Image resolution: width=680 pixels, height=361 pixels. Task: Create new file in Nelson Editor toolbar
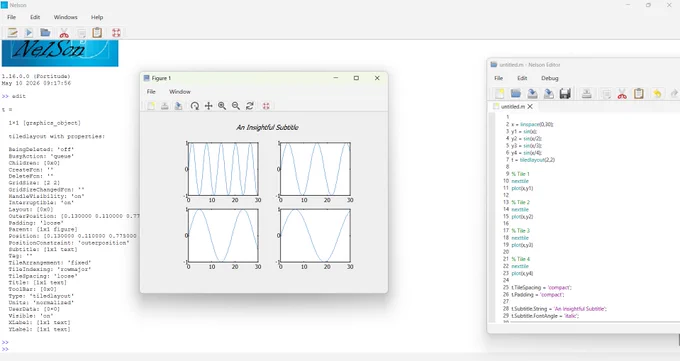(500, 93)
